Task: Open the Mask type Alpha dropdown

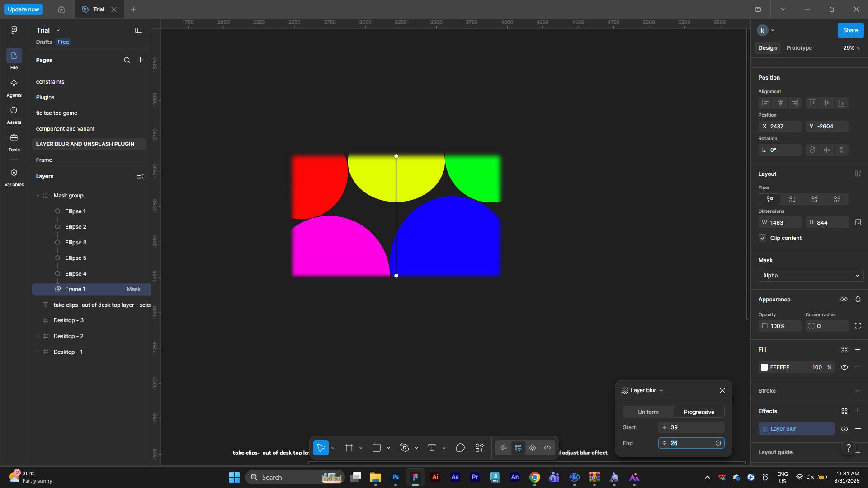Action: pos(811,276)
